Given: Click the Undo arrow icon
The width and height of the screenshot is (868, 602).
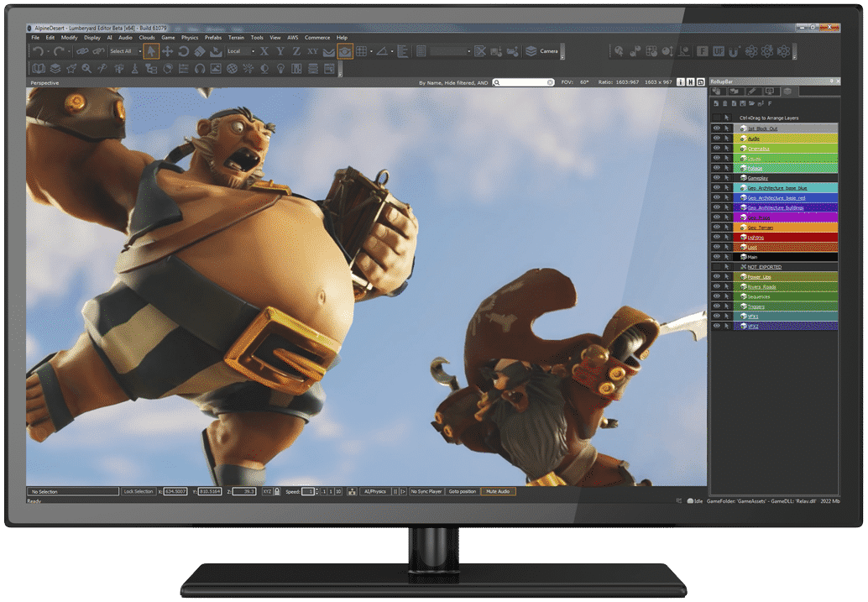Looking at the screenshot, I should point(39,51).
